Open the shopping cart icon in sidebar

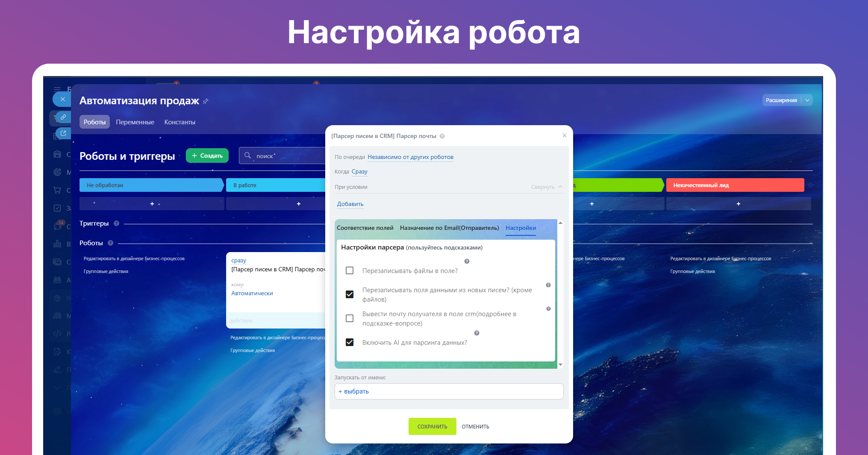pos(57,190)
